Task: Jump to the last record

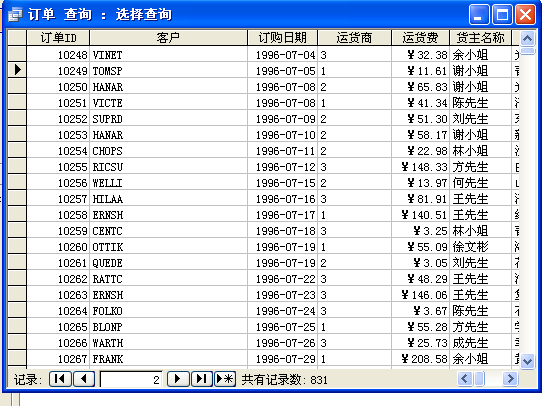Action: pyautogui.click(x=201, y=379)
